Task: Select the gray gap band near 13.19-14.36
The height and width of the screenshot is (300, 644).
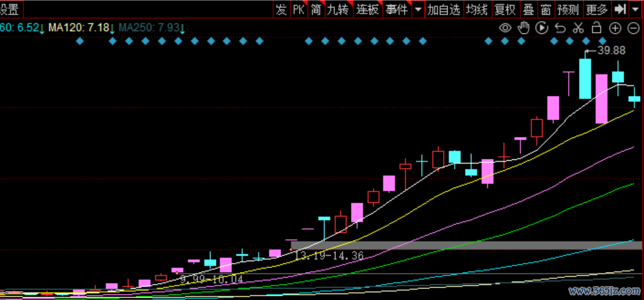Action: tap(466, 245)
